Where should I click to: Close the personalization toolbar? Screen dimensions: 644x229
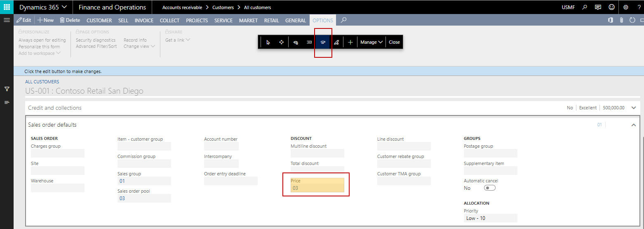click(394, 42)
